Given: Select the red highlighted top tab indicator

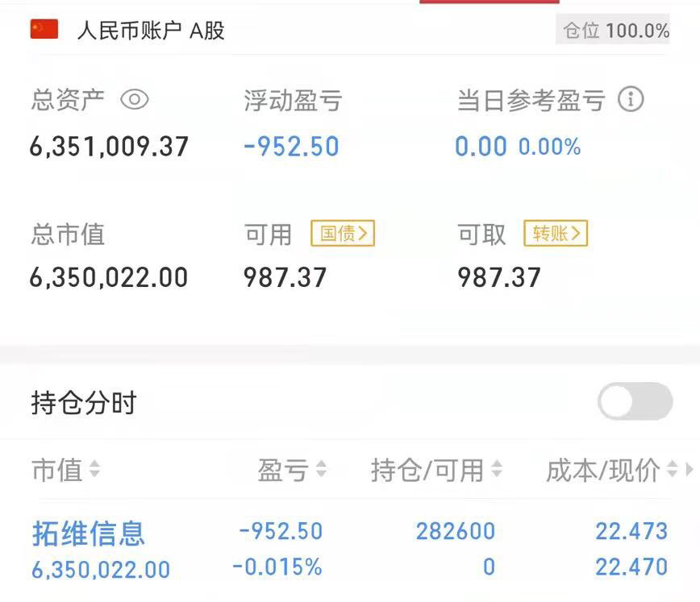Looking at the screenshot, I should pos(490,2).
